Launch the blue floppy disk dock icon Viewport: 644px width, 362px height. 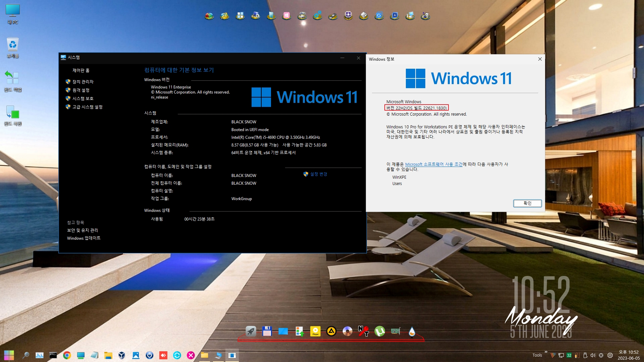coord(267,331)
